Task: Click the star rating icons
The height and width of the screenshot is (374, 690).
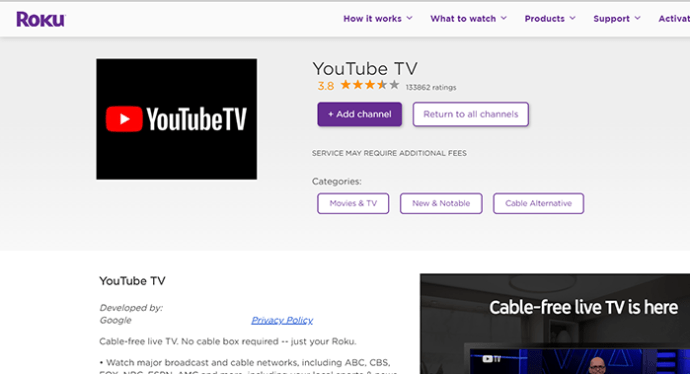Action: (370, 85)
